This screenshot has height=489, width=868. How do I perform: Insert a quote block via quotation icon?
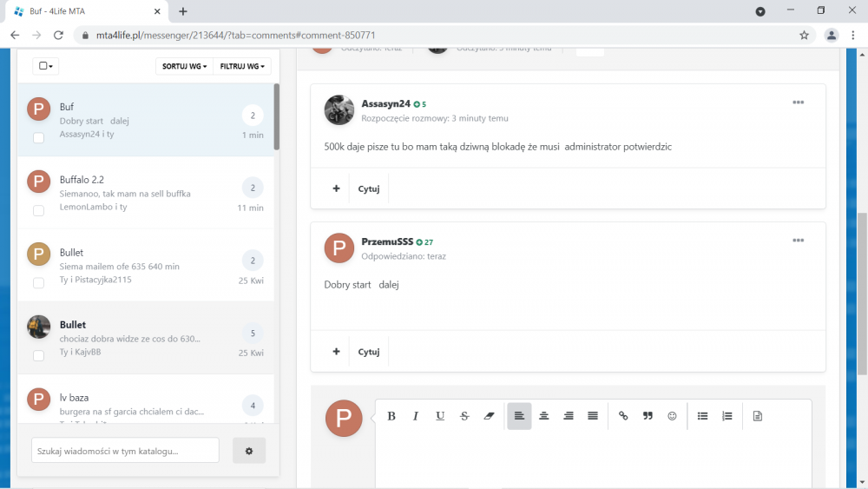[x=648, y=416]
